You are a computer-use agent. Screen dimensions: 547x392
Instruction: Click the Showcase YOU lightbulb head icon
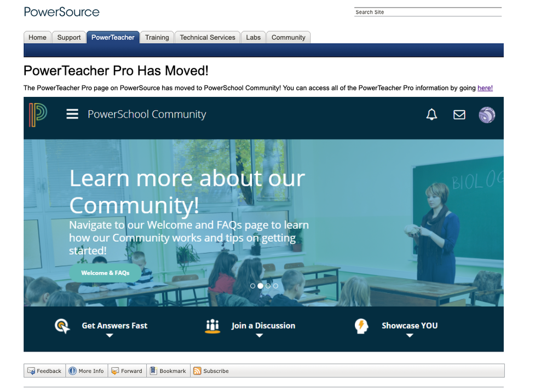pyautogui.click(x=361, y=326)
